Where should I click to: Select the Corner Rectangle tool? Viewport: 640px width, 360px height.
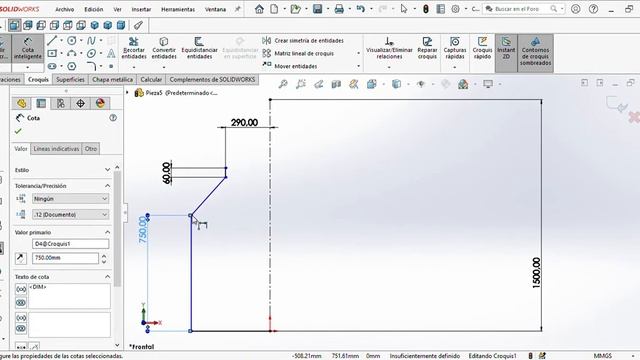pos(52,53)
